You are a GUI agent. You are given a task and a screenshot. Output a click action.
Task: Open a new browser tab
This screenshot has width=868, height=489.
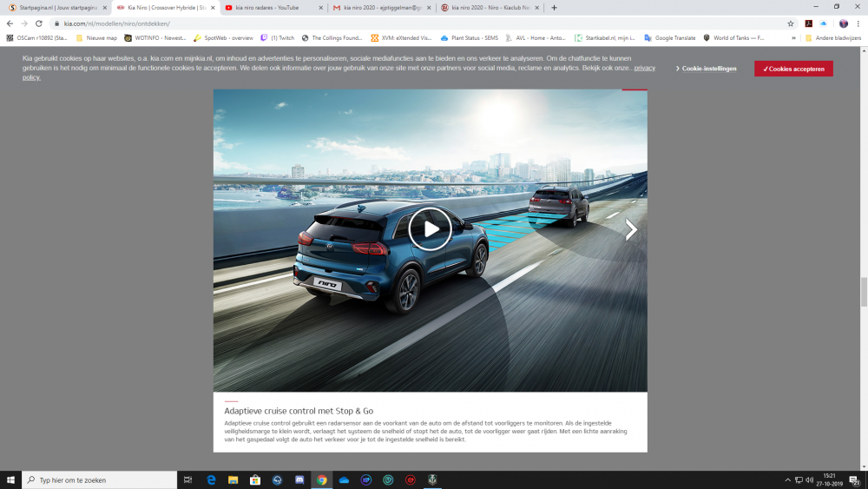point(554,8)
